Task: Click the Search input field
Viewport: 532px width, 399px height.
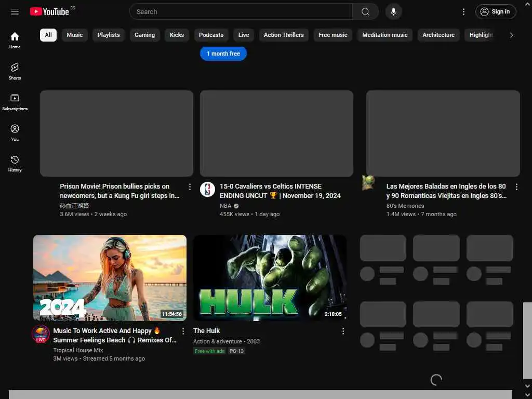Action: 241,12
